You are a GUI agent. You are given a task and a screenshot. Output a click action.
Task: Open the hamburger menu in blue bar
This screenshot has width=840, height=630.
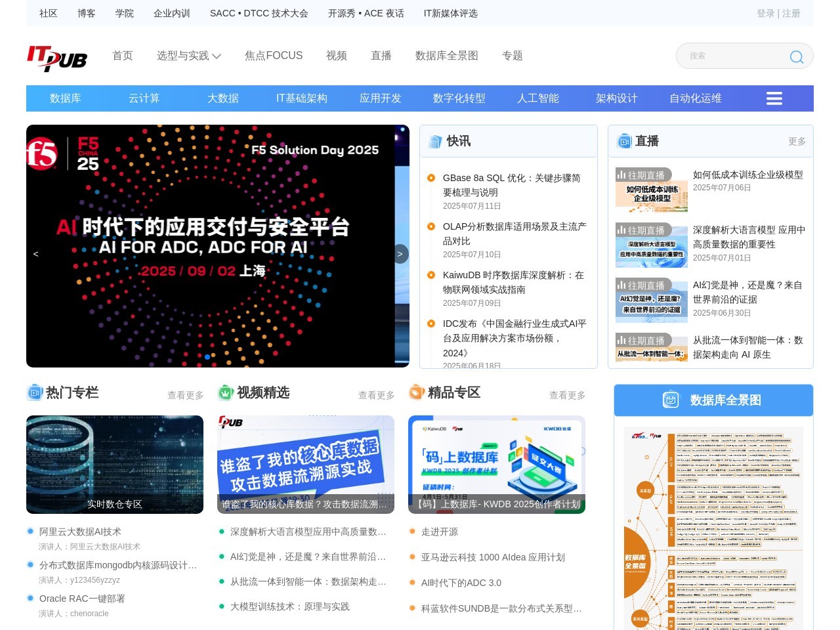[774, 98]
